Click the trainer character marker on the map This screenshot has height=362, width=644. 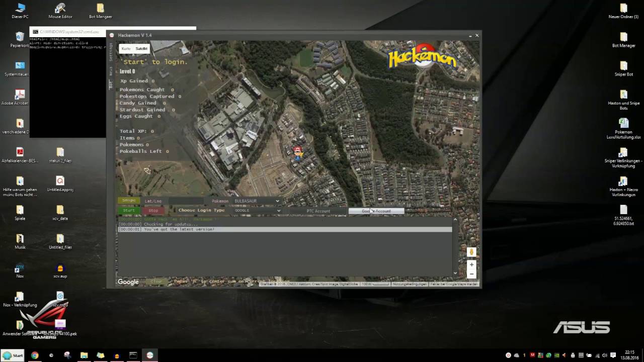(297, 153)
